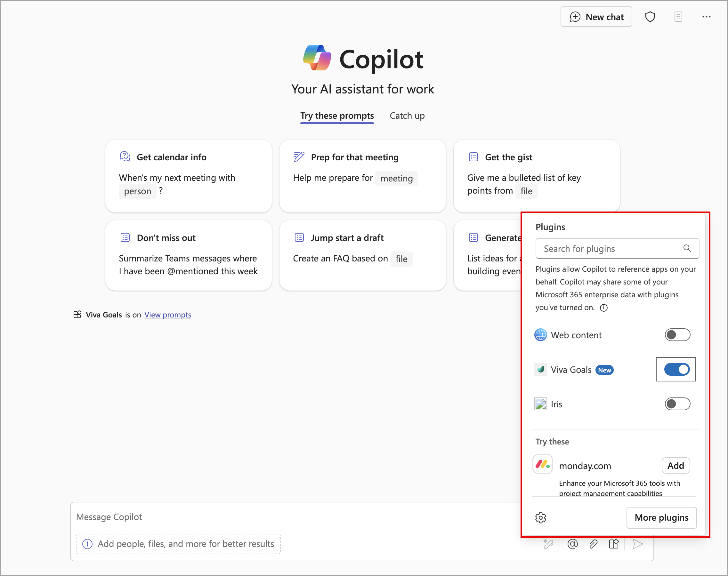The width and height of the screenshot is (728, 576).
Task: Toggle the Viva Goals plugin off
Action: click(x=676, y=369)
